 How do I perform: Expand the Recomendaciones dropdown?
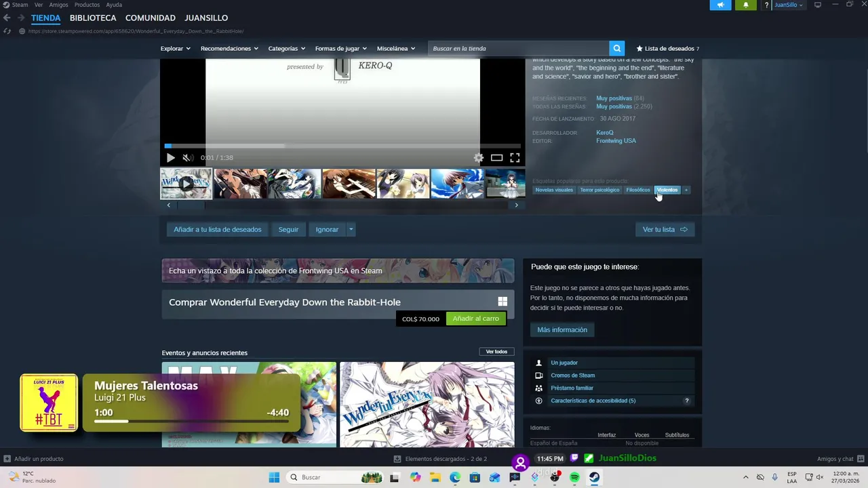click(229, 48)
